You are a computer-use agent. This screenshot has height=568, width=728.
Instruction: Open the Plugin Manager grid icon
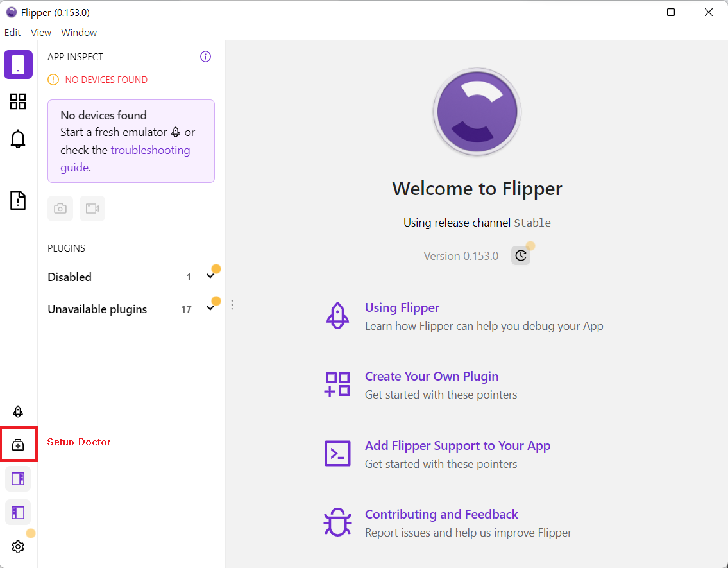[x=18, y=101]
